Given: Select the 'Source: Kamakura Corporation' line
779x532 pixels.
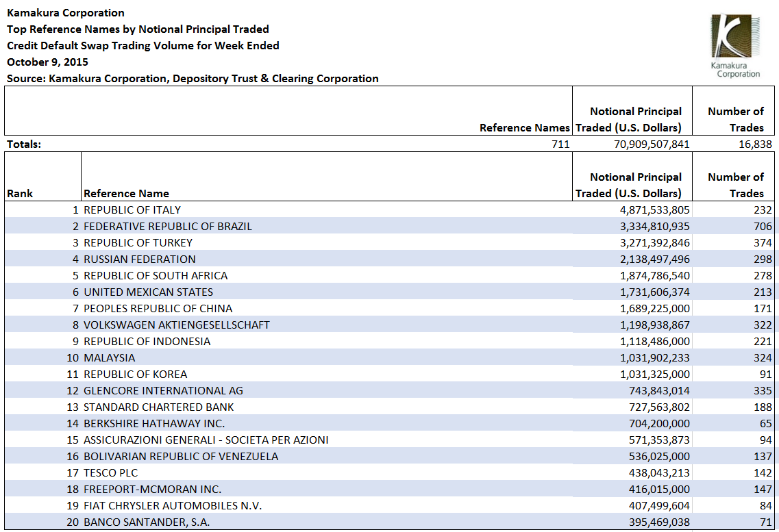Looking at the screenshot, I should (193, 79).
